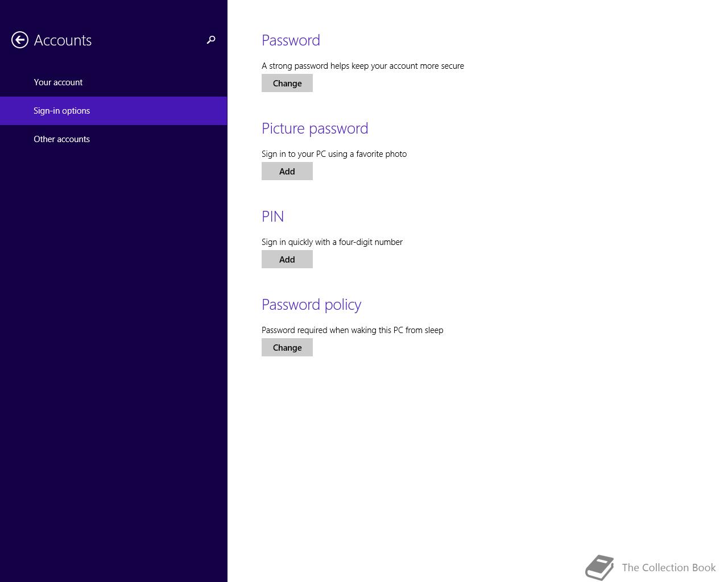Open search from the magnifier icon
This screenshot has width=728, height=582.
[211, 40]
